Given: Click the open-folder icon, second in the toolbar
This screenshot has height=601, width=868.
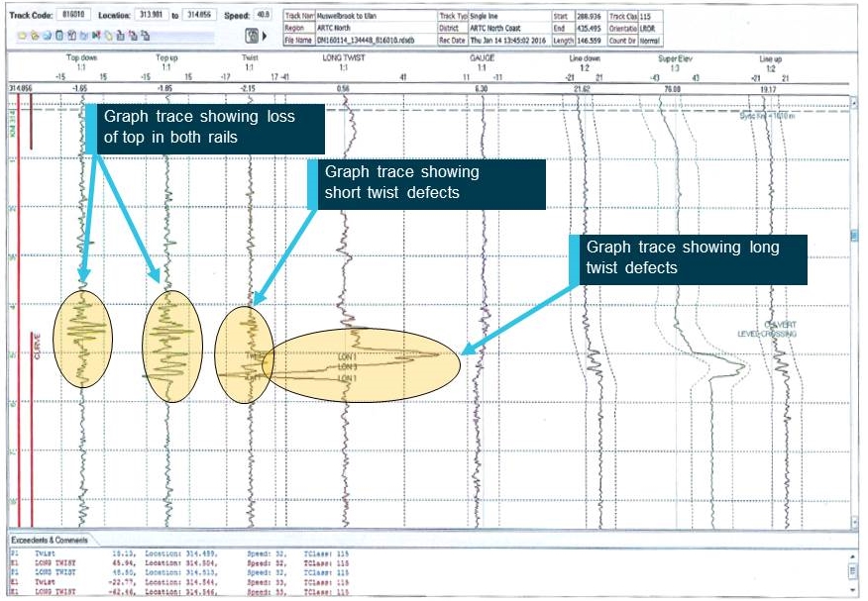Looking at the screenshot, I should point(35,36).
